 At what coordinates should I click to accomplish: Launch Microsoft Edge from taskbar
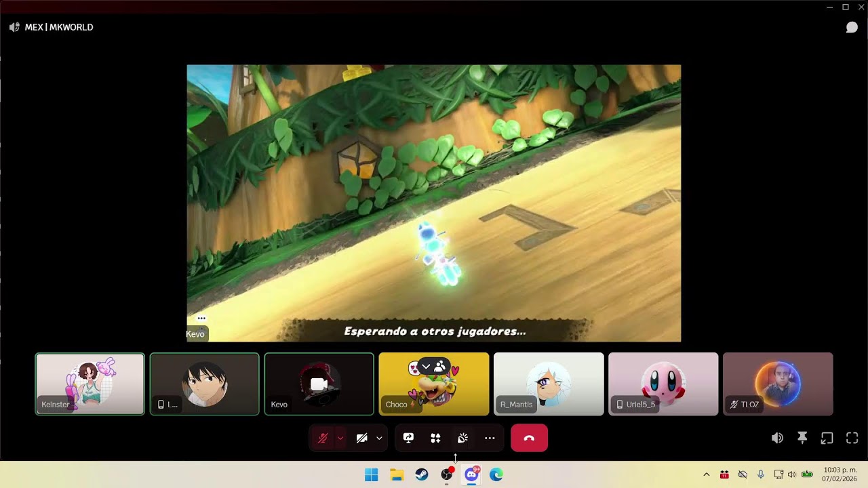pos(496,474)
